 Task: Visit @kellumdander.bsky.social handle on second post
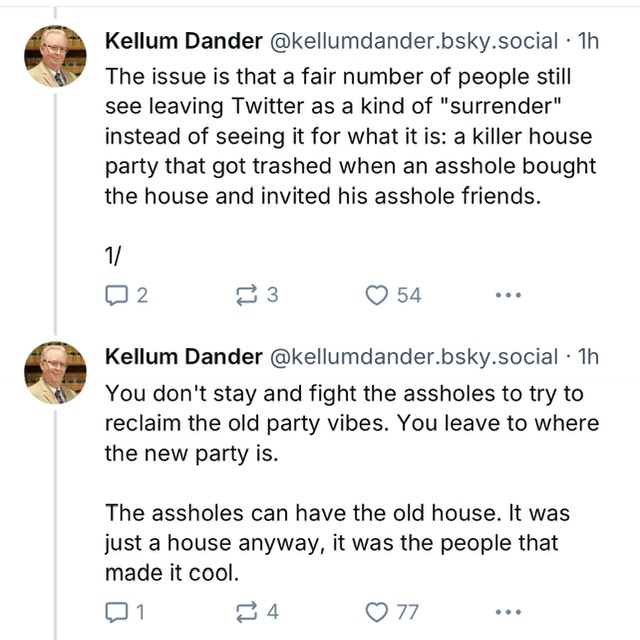coord(408,356)
